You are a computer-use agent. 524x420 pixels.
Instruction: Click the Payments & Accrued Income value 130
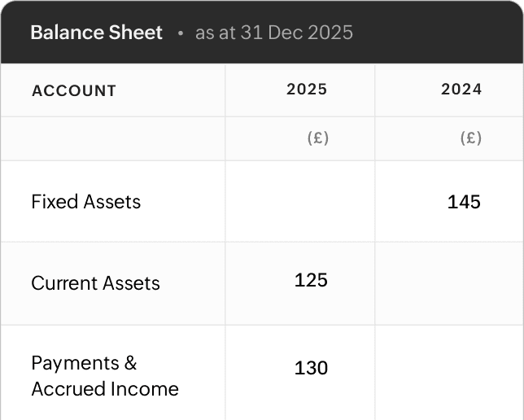coord(311,368)
